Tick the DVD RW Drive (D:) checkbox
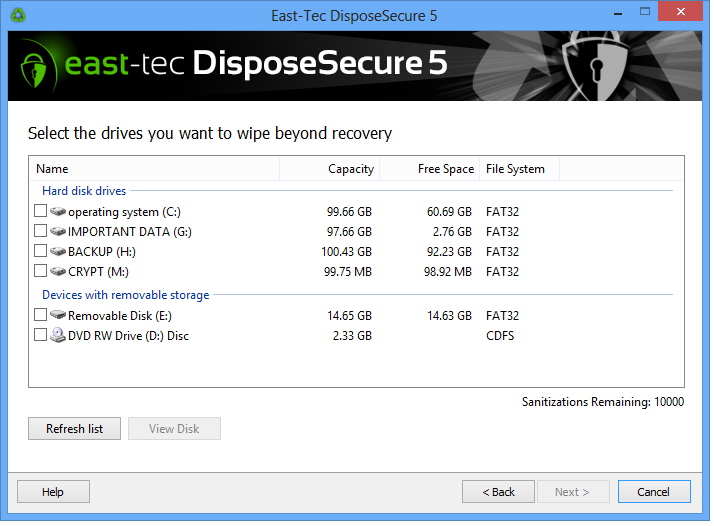 (x=41, y=335)
